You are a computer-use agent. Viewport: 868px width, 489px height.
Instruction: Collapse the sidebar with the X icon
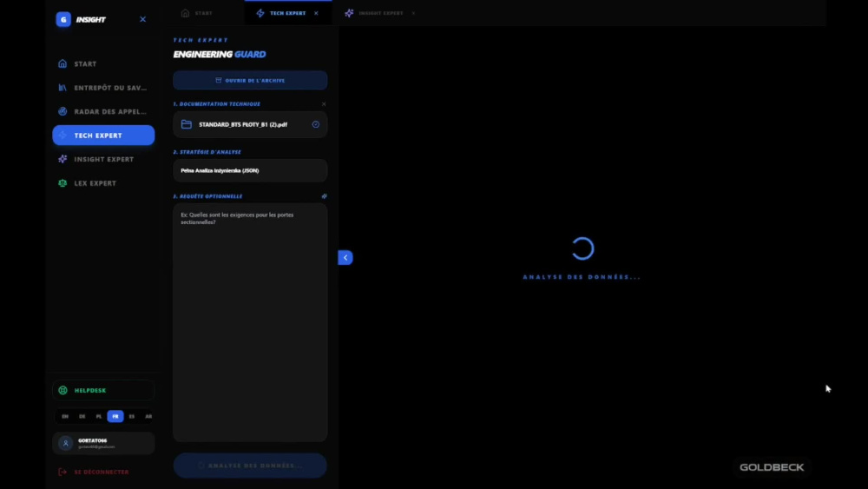pyautogui.click(x=143, y=19)
